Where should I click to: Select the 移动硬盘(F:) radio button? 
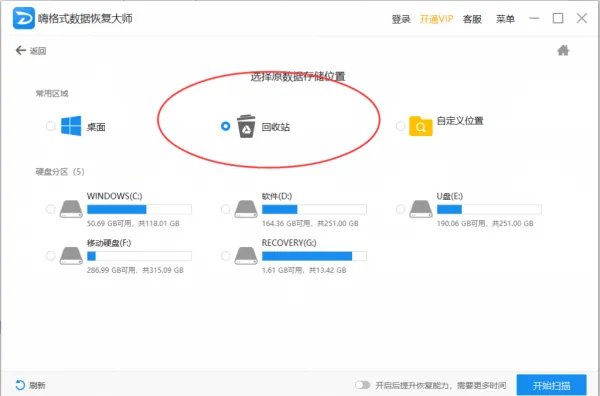click(x=51, y=256)
